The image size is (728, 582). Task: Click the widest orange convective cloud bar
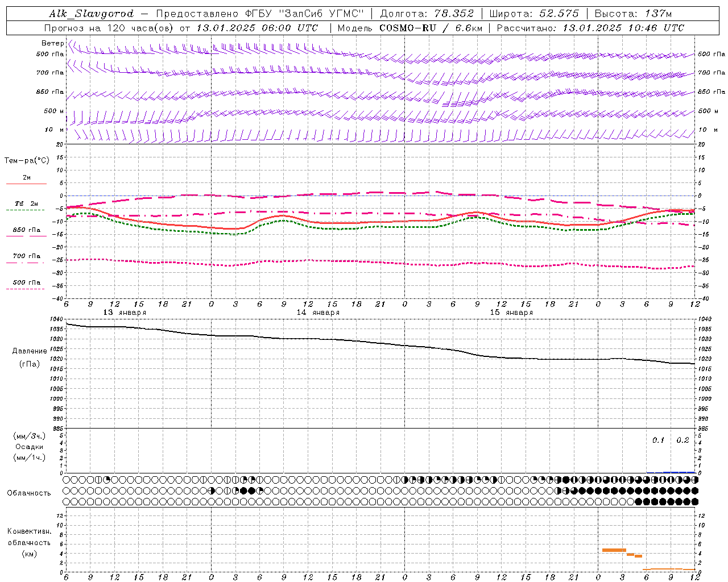614,550
